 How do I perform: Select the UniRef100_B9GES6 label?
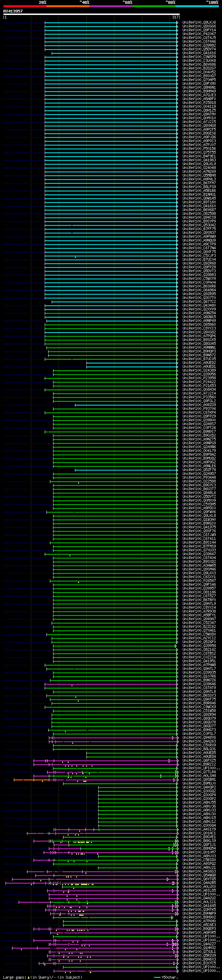pos(199,133)
